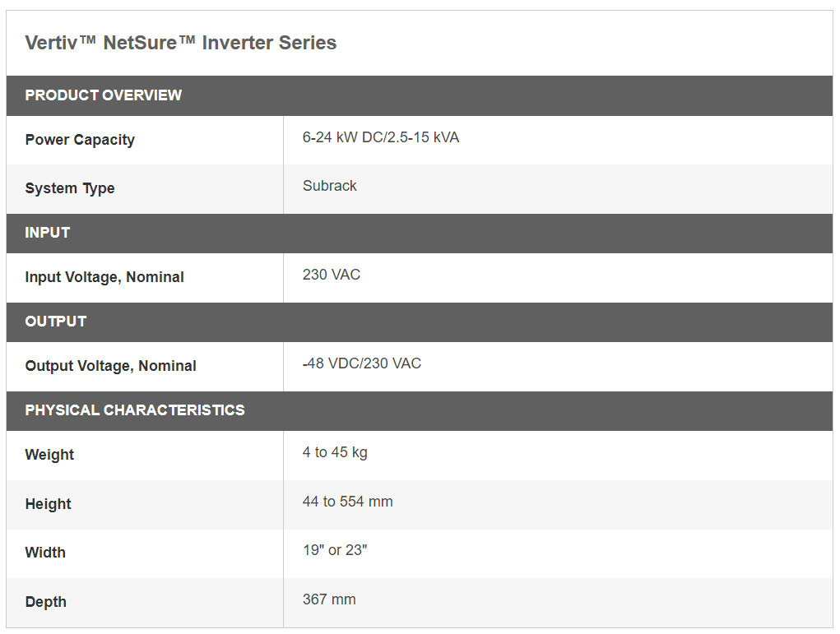
Task: Select the Subrack value text
Action: click(329, 186)
